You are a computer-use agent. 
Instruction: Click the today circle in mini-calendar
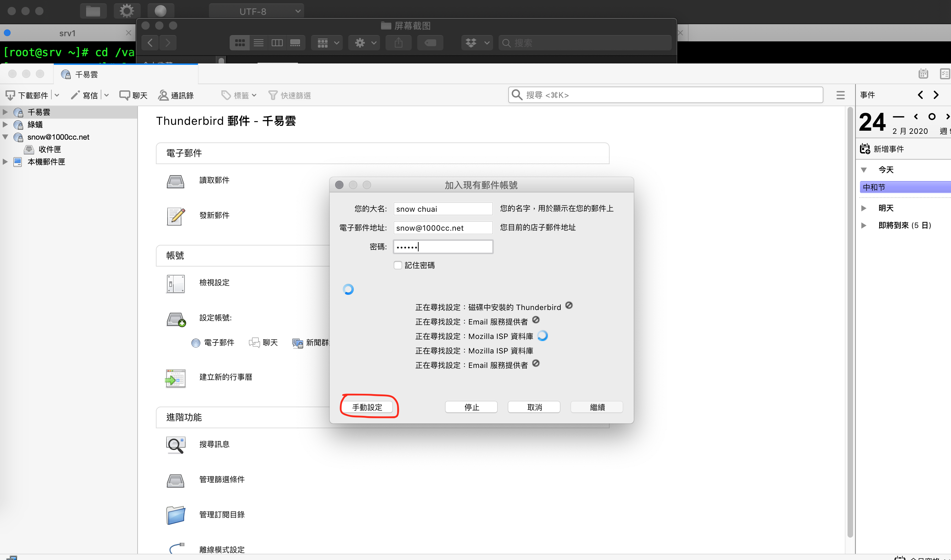[x=932, y=117]
